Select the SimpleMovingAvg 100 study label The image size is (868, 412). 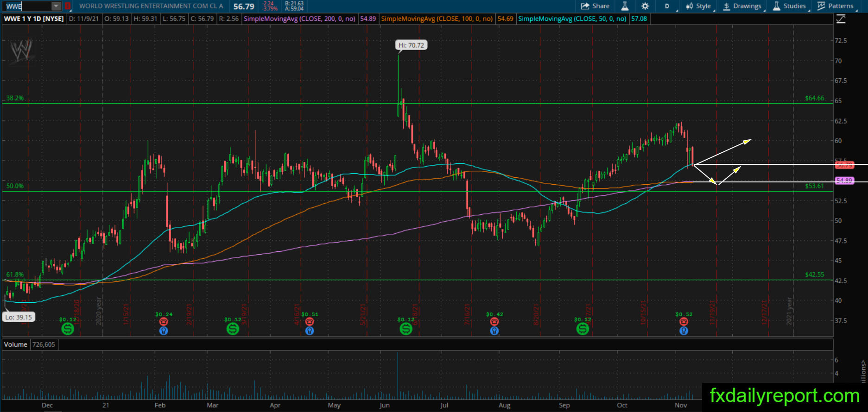click(x=437, y=19)
